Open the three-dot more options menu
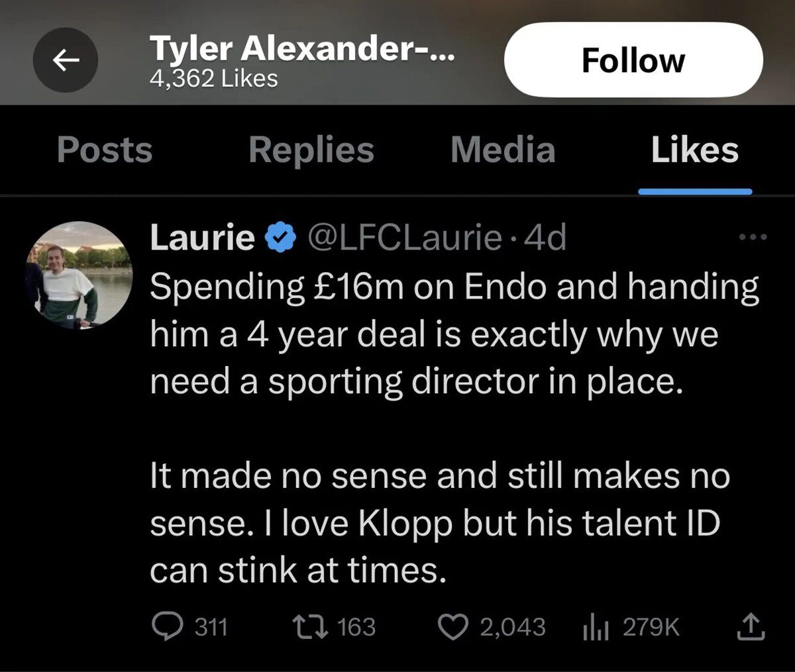Viewport: 795px width, 672px height. (753, 237)
